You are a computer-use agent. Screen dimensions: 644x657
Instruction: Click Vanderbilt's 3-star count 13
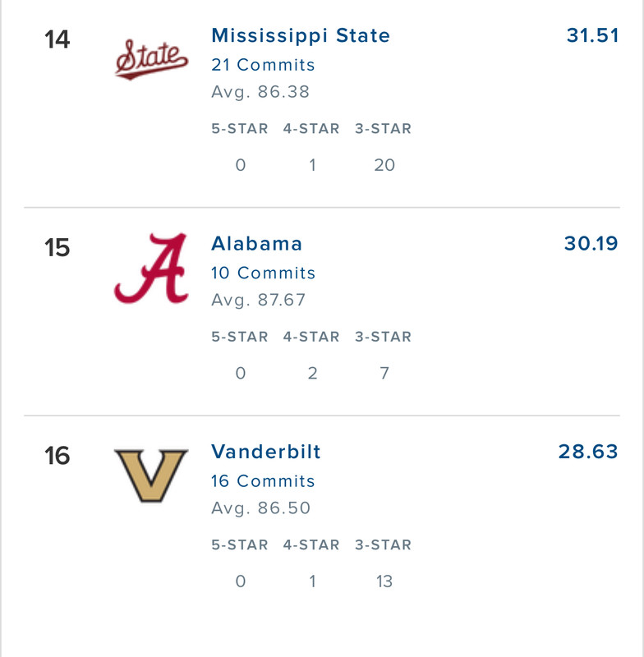click(x=384, y=581)
